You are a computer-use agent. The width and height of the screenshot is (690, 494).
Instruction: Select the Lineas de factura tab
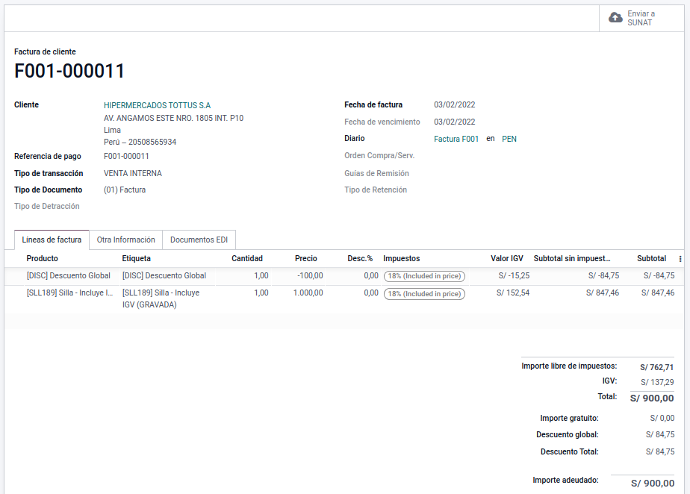point(52,240)
